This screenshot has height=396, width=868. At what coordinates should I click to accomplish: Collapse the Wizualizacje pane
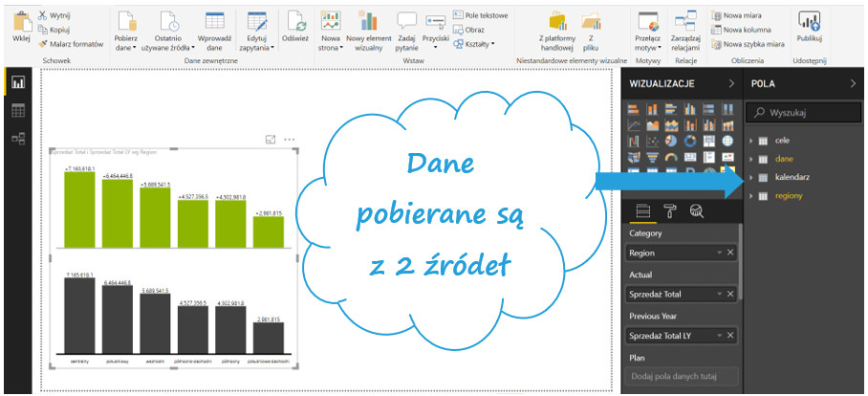point(730,84)
